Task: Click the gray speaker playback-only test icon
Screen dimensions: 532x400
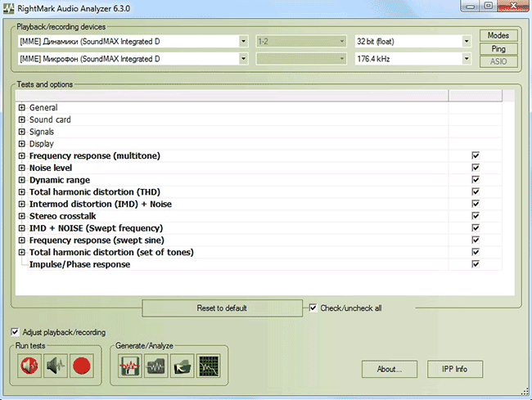Action: tap(55, 366)
